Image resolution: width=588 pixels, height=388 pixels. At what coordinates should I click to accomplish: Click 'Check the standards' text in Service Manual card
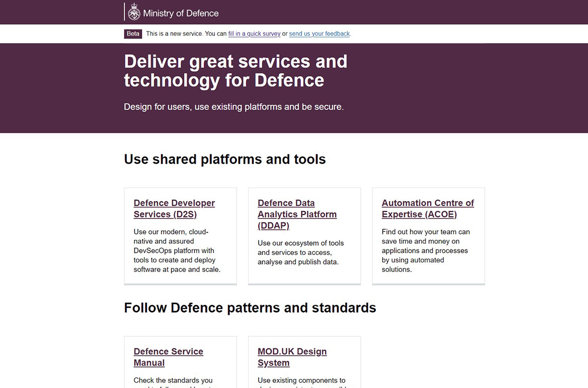[x=173, y=381]
